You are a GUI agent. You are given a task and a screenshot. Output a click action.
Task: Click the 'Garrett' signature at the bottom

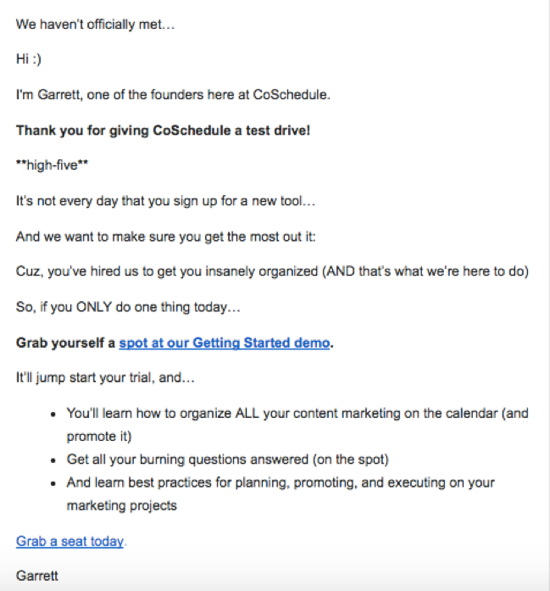click(37, 576)
